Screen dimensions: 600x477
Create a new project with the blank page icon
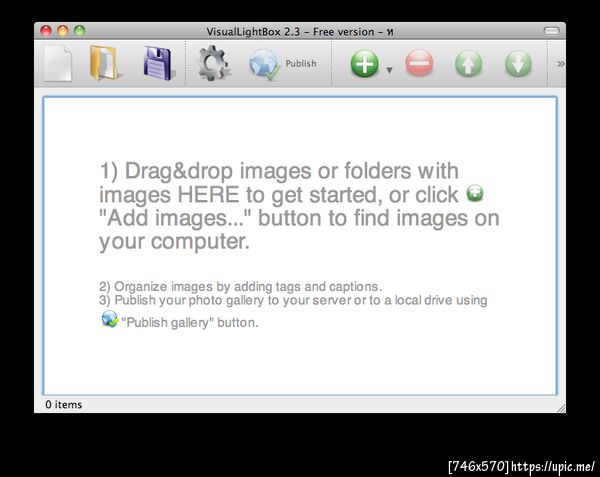tap(57, 63)
